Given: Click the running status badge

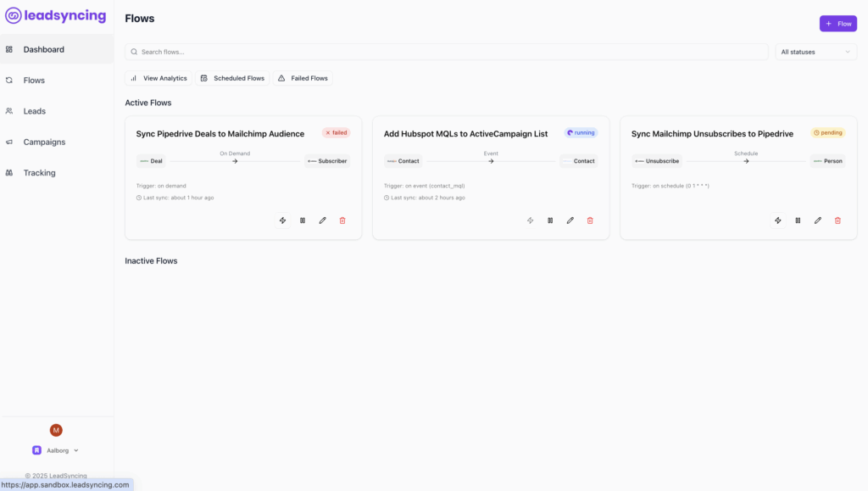Looking at the screenshot, I should (x=581, y=133).
